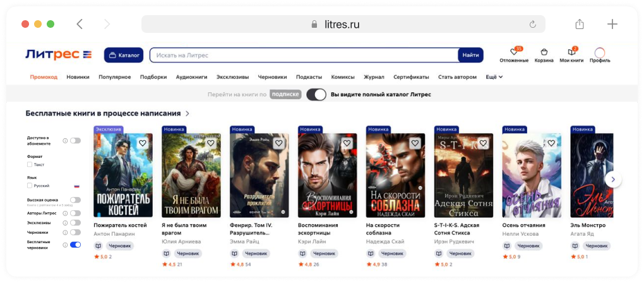The image size is (644, 283).
Task: Show info icon for Бесплатные черновики filter
Action: pyautogui.click(x=65, y=245)
